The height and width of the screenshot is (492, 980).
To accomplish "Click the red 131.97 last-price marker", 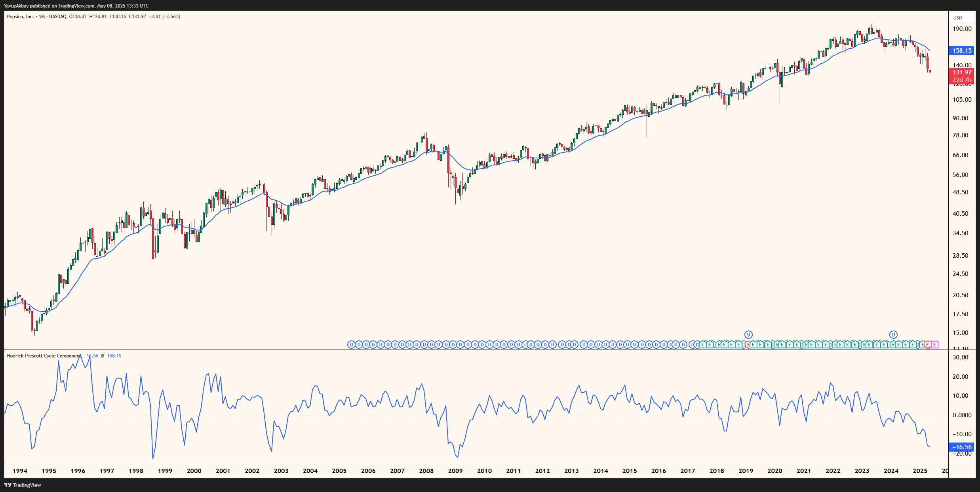I will (962, 72).
